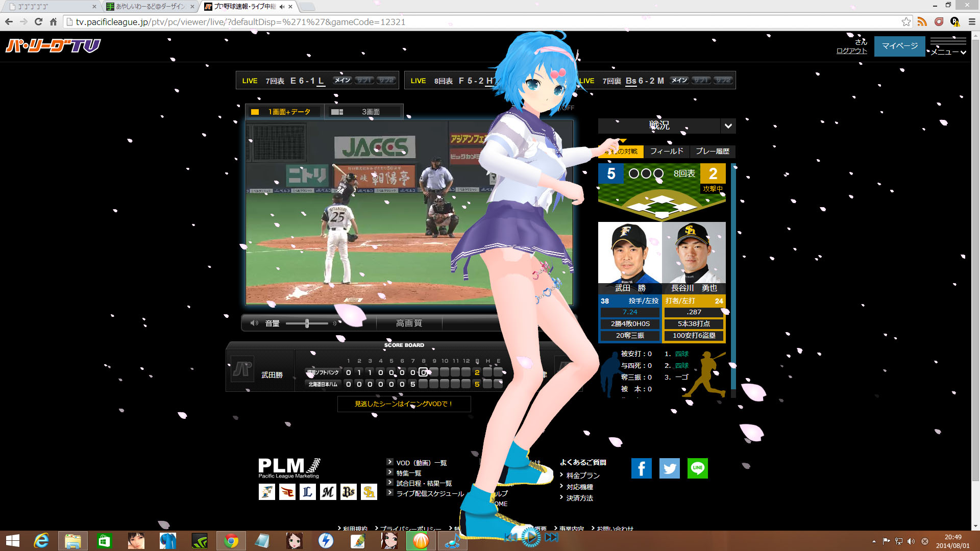Open 対応機種 link
Viewport: 980px width, 551px height.
coord(579,487)
